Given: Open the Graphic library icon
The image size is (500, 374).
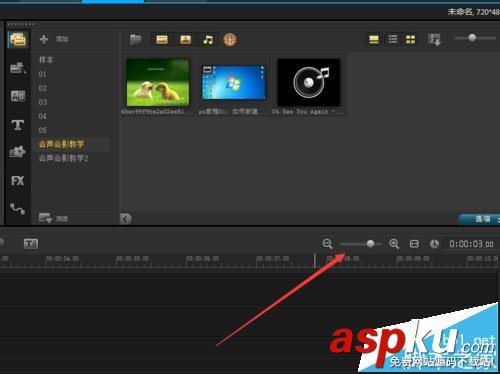Looking at the screenshot, I should (18, 152).
